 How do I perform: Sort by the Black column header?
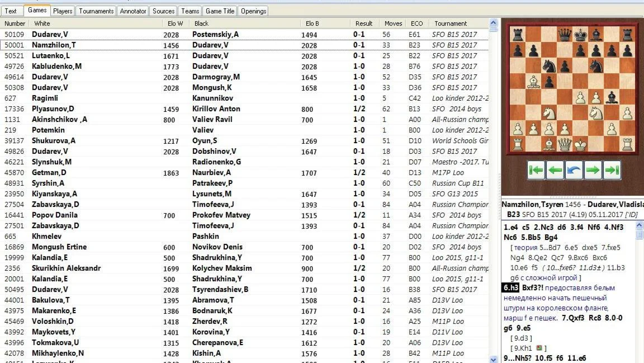point(245,23)
